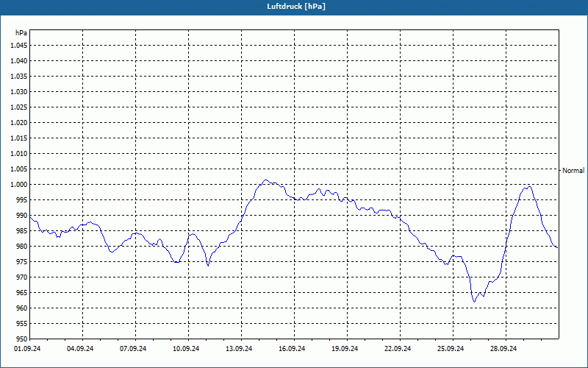Viewport: 588px width, 368px height.
Task: Select the 28.09.24 date label
Action: [503, 348]
